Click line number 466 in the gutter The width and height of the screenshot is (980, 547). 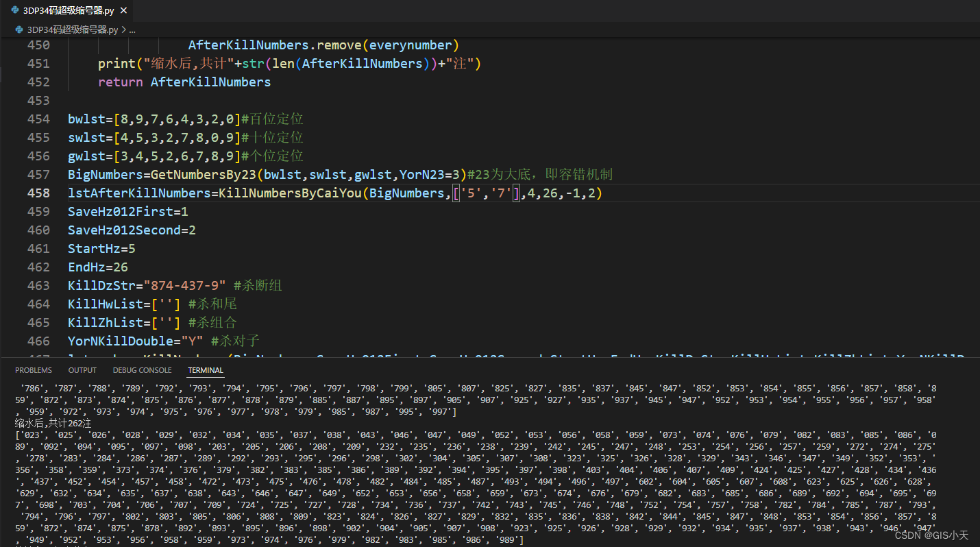[38, 341]
